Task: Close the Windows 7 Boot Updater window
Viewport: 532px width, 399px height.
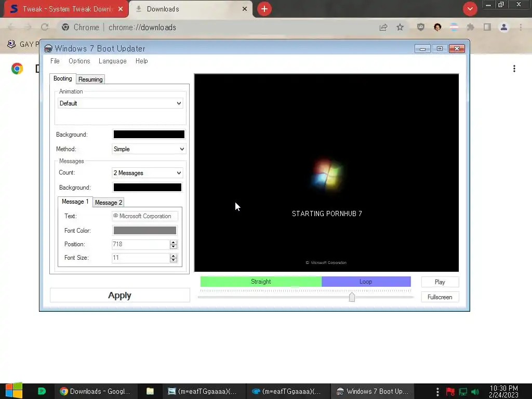Action: [x=457, y=49]
